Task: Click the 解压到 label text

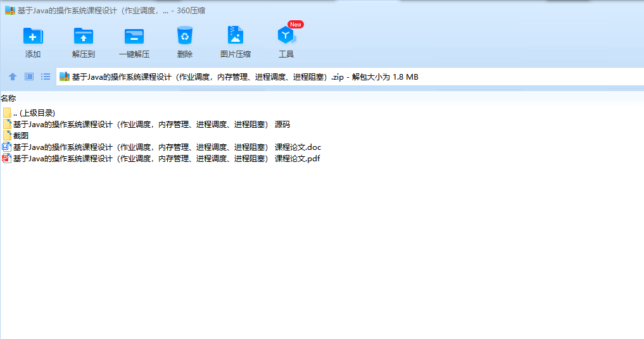Action: (x=84, y=54)
